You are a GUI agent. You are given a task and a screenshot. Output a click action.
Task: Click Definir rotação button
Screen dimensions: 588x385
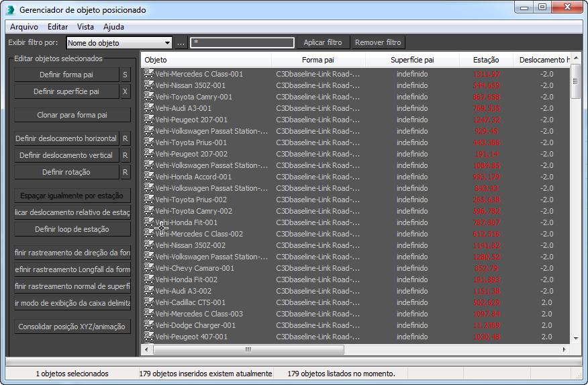pos(66,172)
